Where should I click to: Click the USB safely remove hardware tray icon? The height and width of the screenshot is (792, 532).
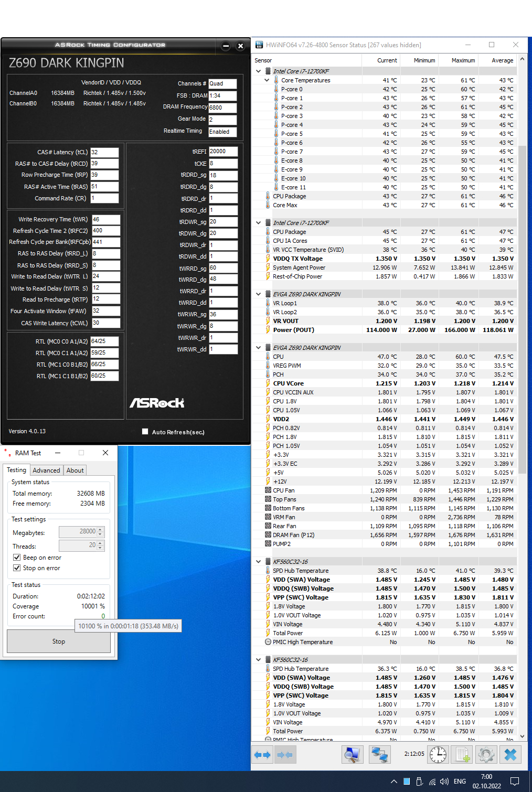coord(419,782)
